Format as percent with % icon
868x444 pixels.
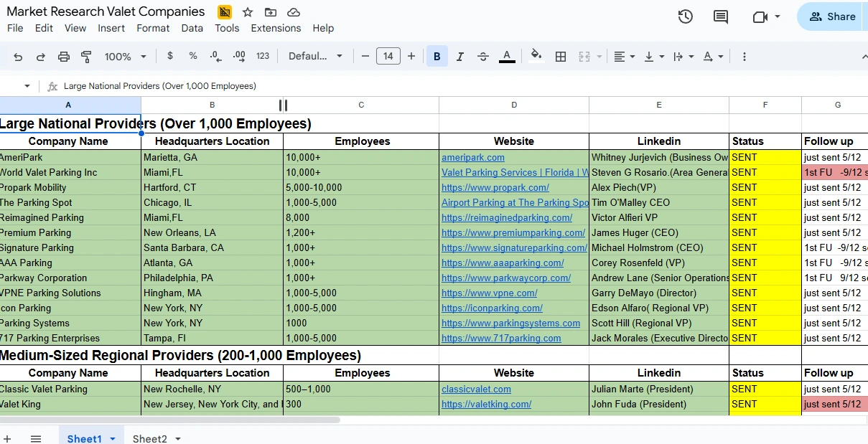click(193, 56)
